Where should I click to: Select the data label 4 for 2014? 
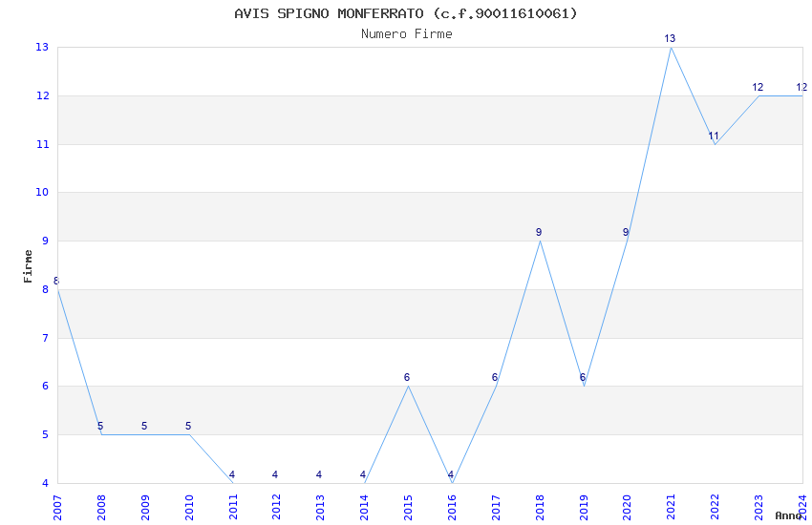click(x=362, y=474)
